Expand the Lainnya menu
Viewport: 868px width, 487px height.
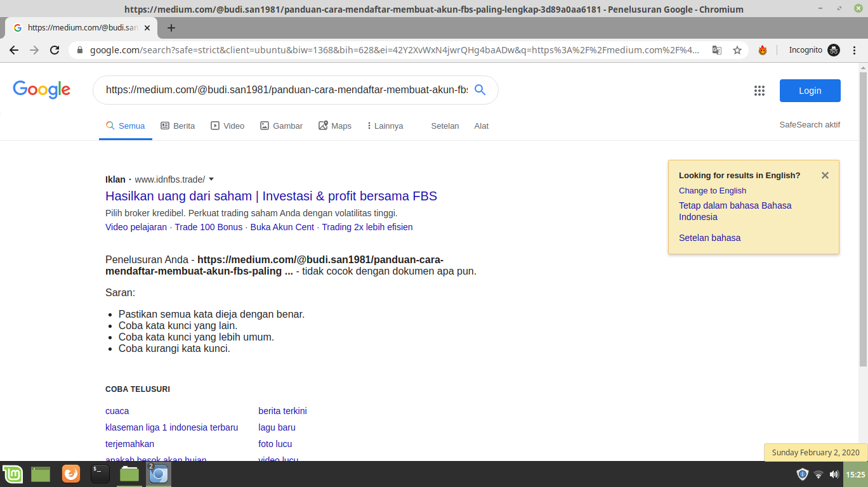click(x=385, y=126)
